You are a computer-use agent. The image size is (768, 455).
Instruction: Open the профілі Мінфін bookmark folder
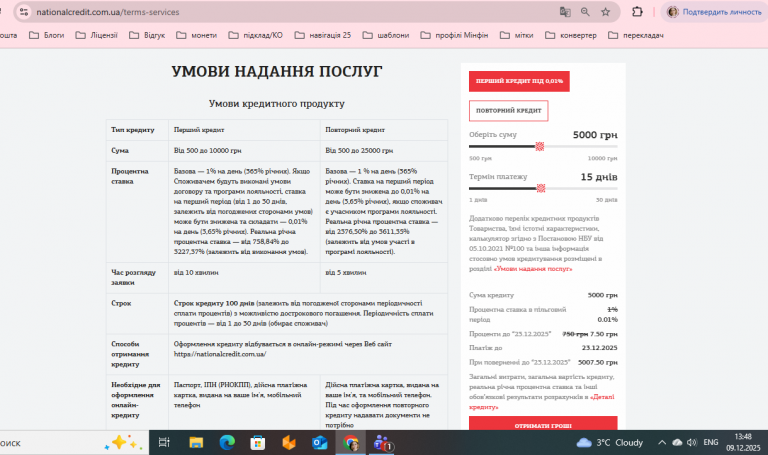click(455, 35)
